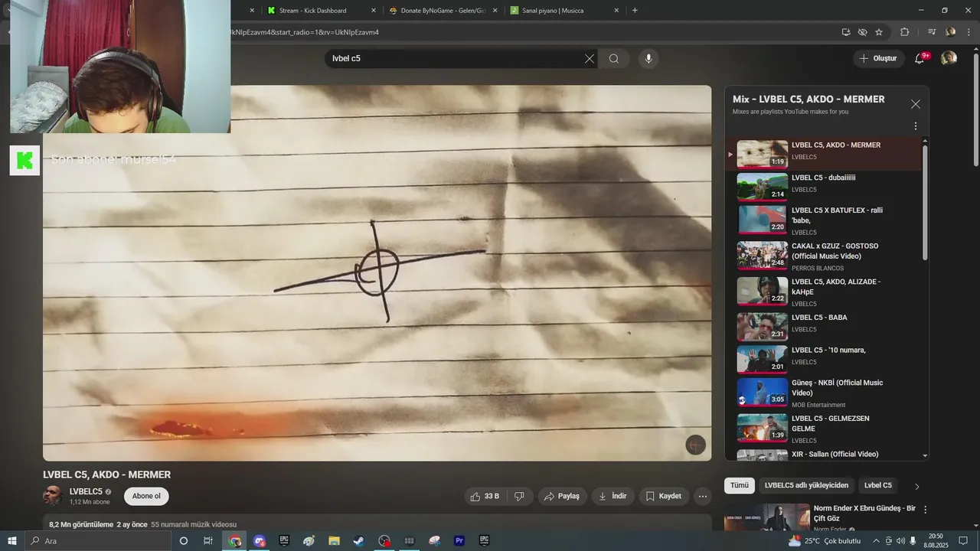Screen dimensions: 980x551
Task: Click the playlist panel scrollbar
Action: click(x=925, y=202)
